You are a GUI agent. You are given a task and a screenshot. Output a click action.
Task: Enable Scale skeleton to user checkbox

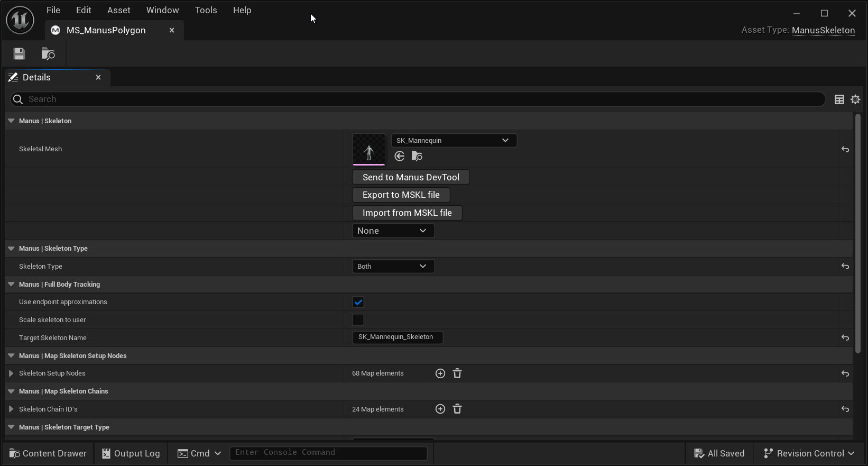pyautogui.click(x=358, y=320)
